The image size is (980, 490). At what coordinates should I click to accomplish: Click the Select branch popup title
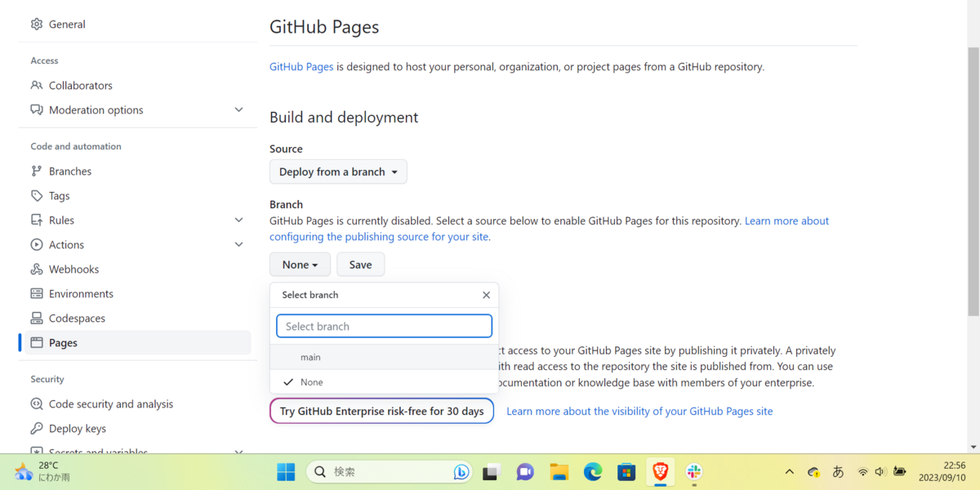click(310, 295)
